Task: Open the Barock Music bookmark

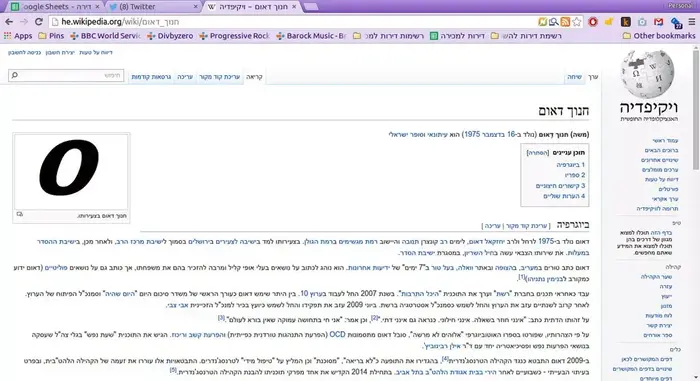Action: pos(311,36)
